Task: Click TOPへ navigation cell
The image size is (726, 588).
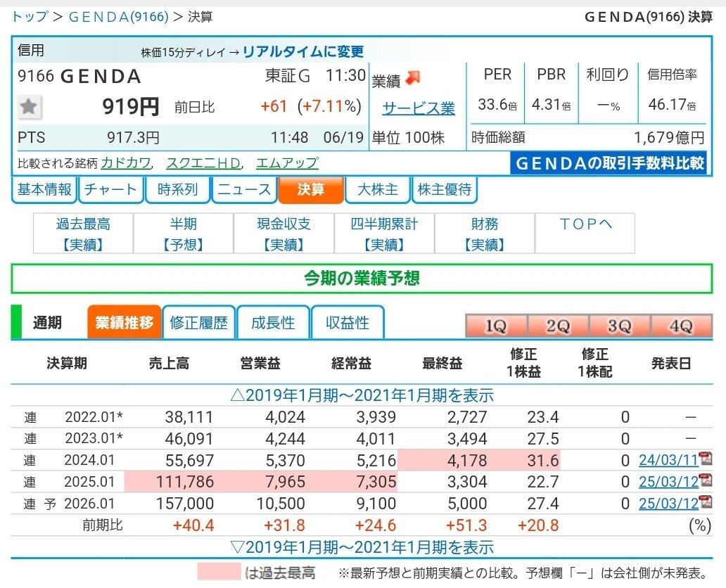Action: 585,234
